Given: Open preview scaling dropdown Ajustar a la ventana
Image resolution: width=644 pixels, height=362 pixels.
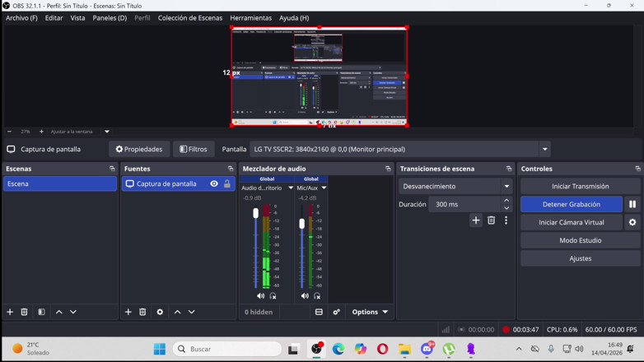Looking at the screenshot, I should (x=107, y=132).
